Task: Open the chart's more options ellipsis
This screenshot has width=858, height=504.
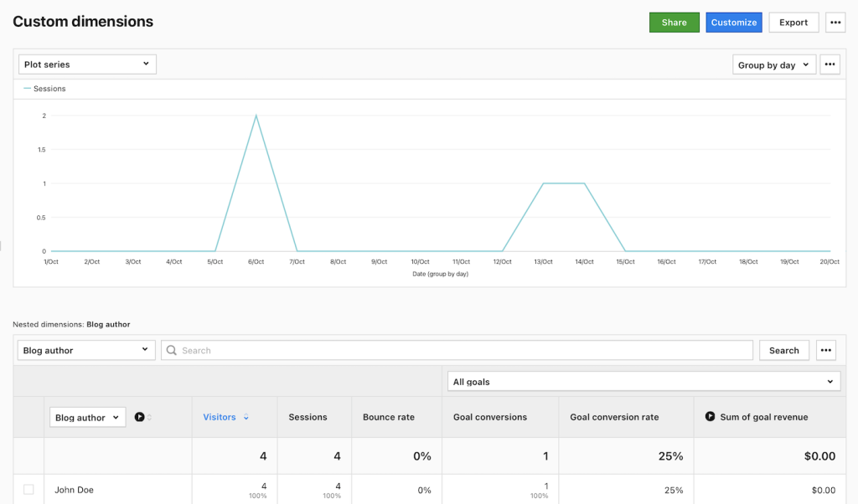Action: tap(830, 64)
